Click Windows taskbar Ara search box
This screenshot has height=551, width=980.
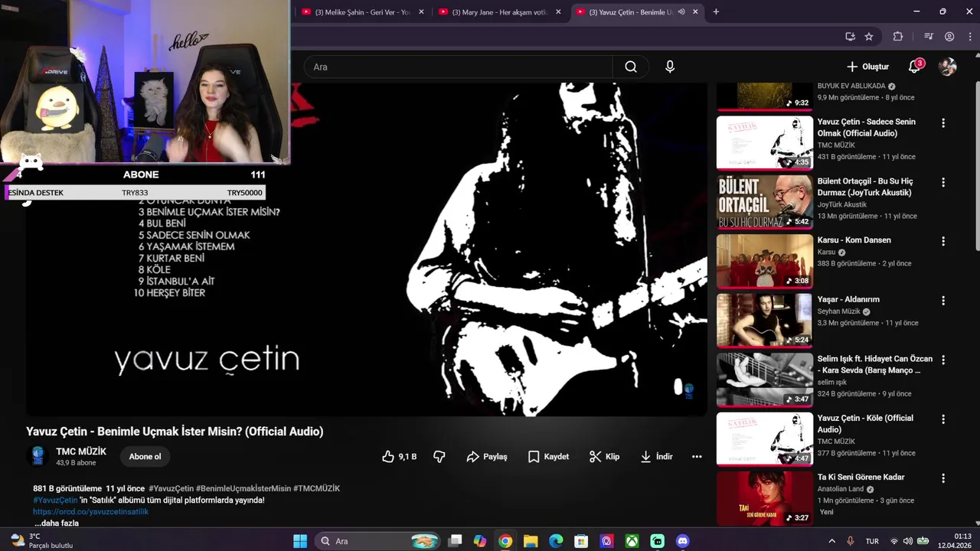click(x=377, y=541)
